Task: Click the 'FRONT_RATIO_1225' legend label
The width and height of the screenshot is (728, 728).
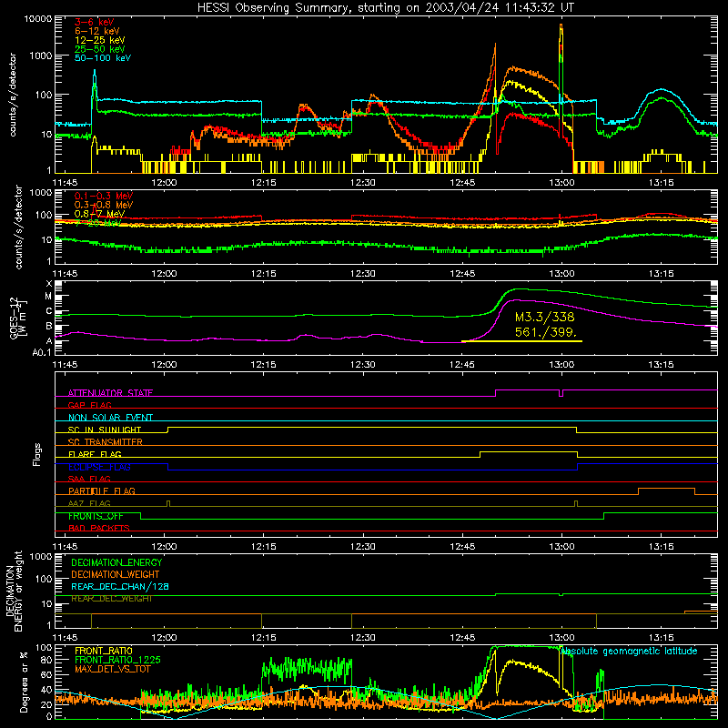Action: [117, 660]
